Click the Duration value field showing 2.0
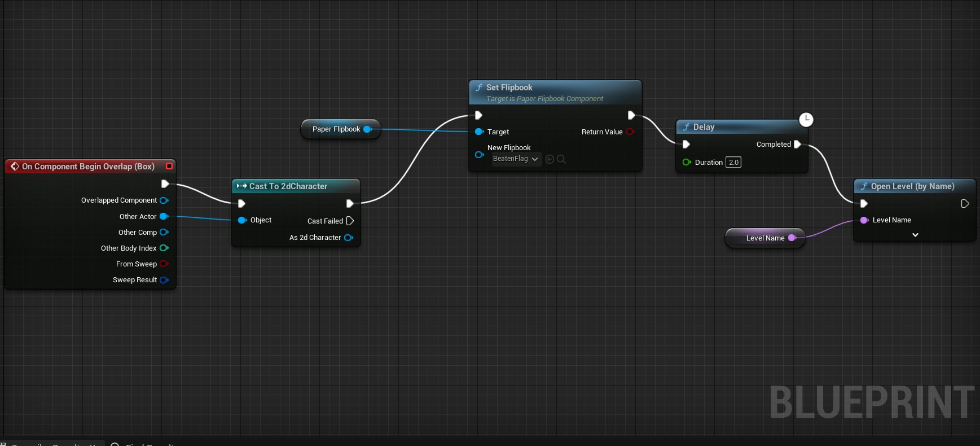Viewport: 980px width, 446px height. tap(733, 163)
